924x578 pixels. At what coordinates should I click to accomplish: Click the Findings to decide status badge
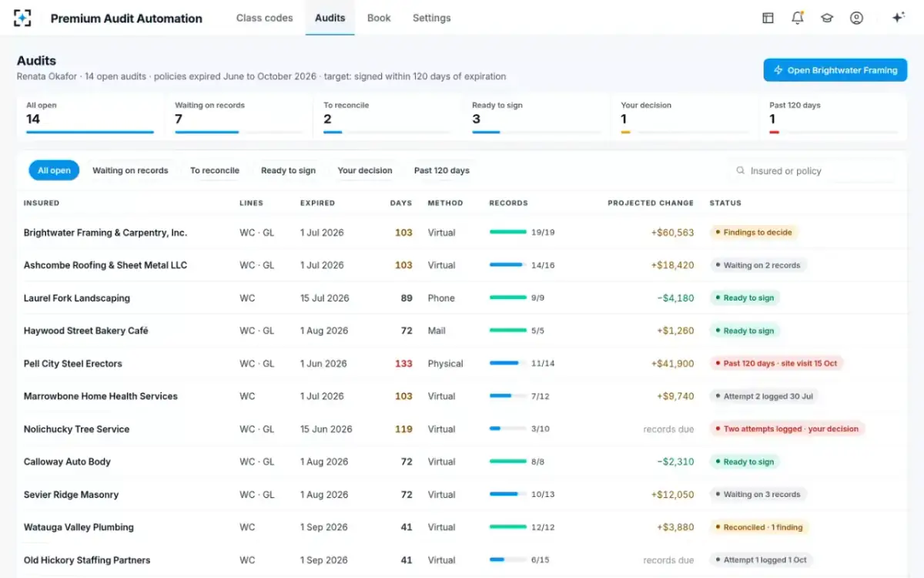click(754, 232)
